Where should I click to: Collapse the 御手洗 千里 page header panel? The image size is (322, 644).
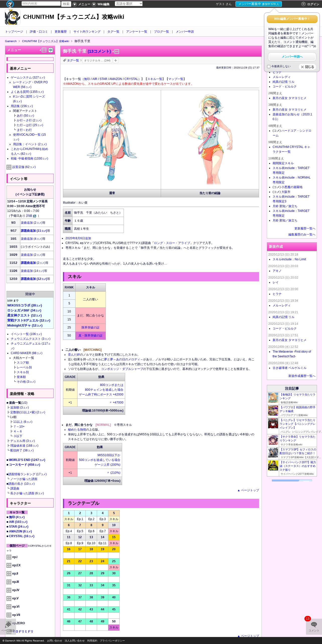[117, 52]
